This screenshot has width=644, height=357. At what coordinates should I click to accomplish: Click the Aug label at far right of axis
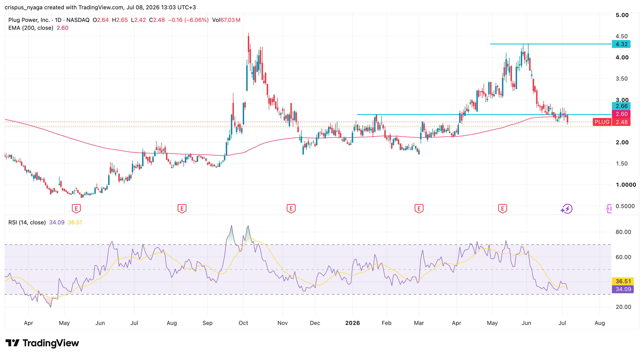tap(600, 323)
